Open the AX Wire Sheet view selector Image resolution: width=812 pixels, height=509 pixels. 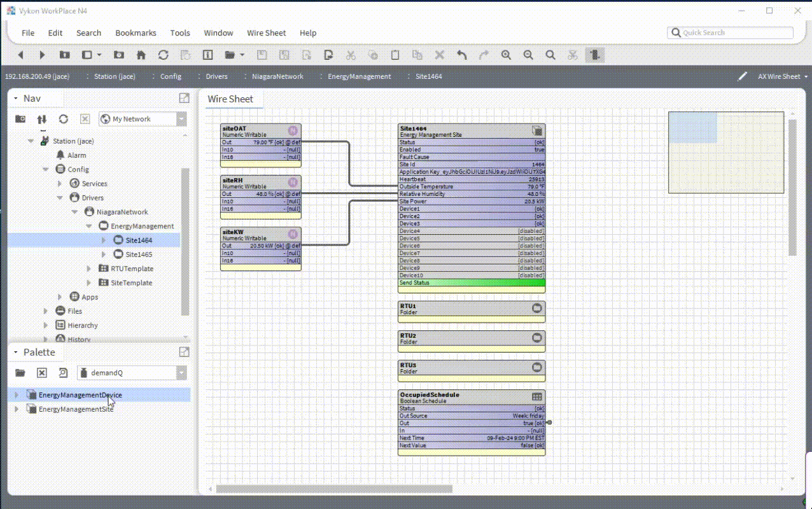[x=782, y=76]
